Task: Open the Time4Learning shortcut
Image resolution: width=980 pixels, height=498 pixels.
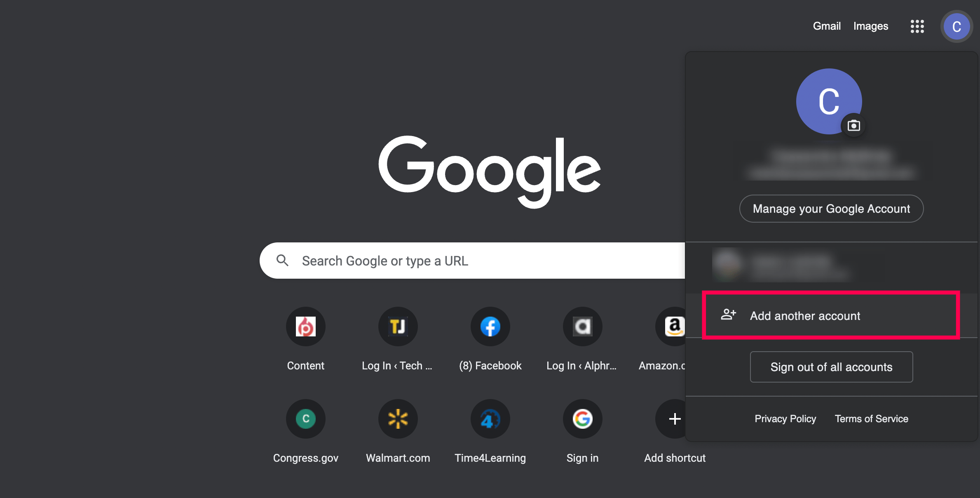Action: pyautogui.click(x=490, y=419)
